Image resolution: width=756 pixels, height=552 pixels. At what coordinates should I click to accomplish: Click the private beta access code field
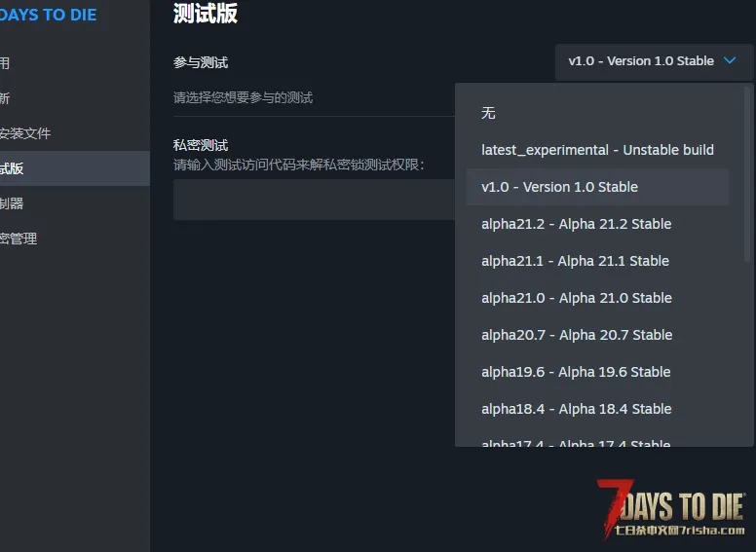[x=314, y=200]
